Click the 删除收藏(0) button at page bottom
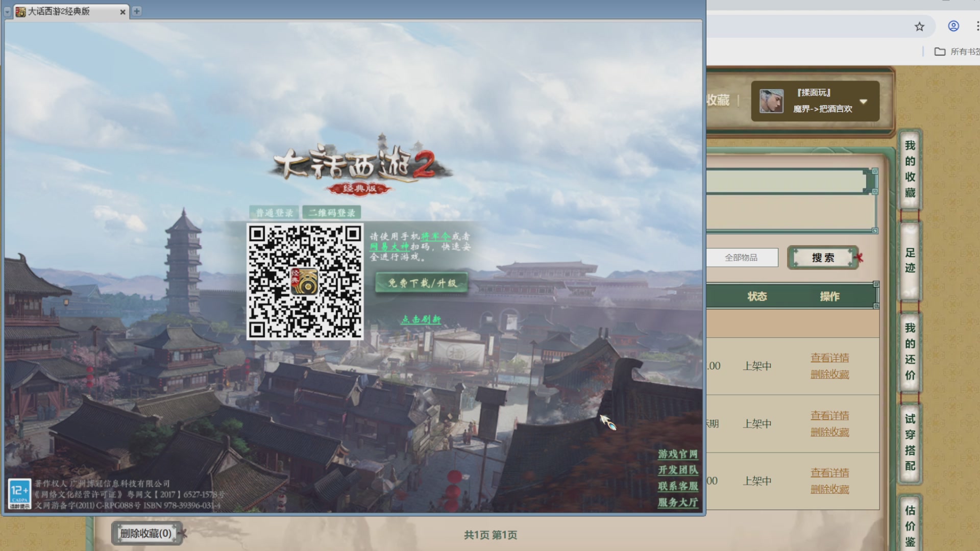 [x=146, y=534]
